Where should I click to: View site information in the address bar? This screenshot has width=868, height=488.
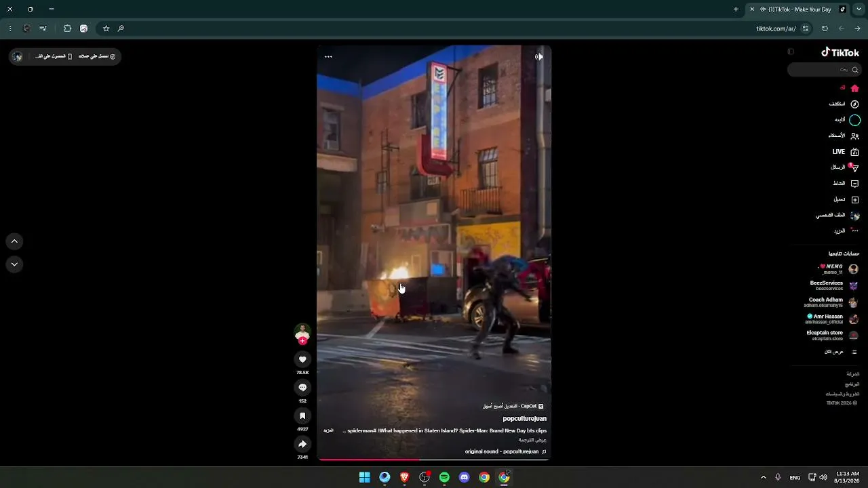(x=806, y=28)
